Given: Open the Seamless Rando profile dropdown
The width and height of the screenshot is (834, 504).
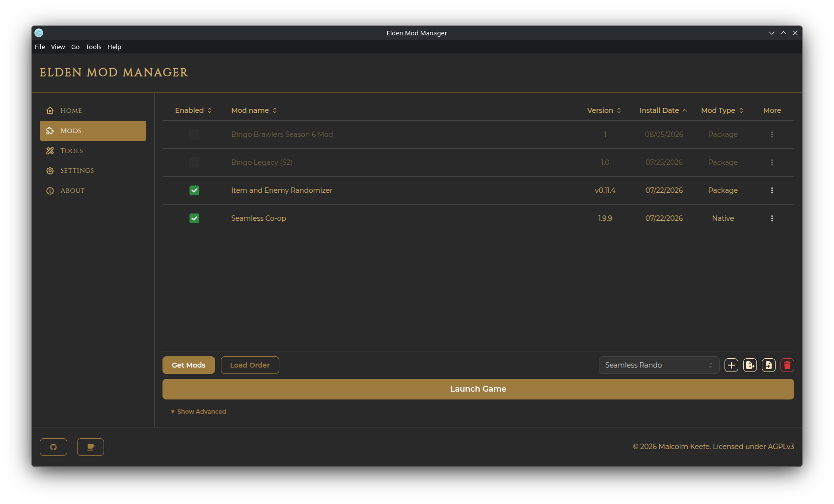Looking at the screenshot, I should pos(659,365).
